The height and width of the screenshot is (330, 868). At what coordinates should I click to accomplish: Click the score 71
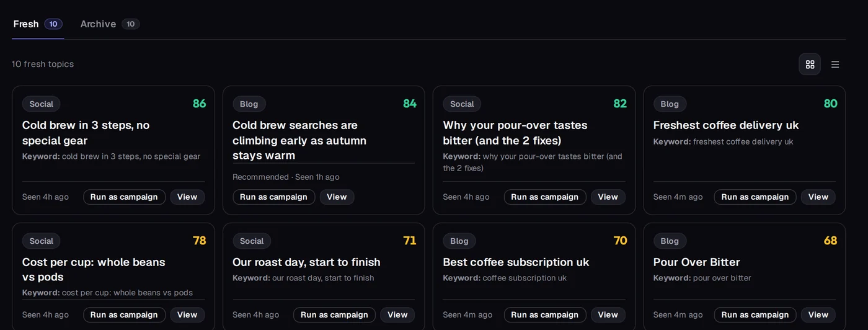coord(410,241)
